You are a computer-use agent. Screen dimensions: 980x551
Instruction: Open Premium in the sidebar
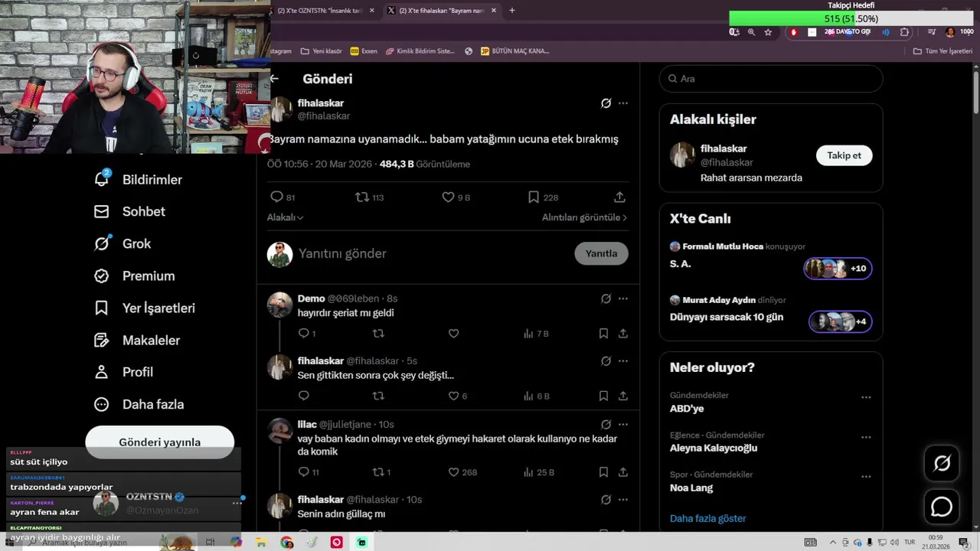(x=134, y=275)
